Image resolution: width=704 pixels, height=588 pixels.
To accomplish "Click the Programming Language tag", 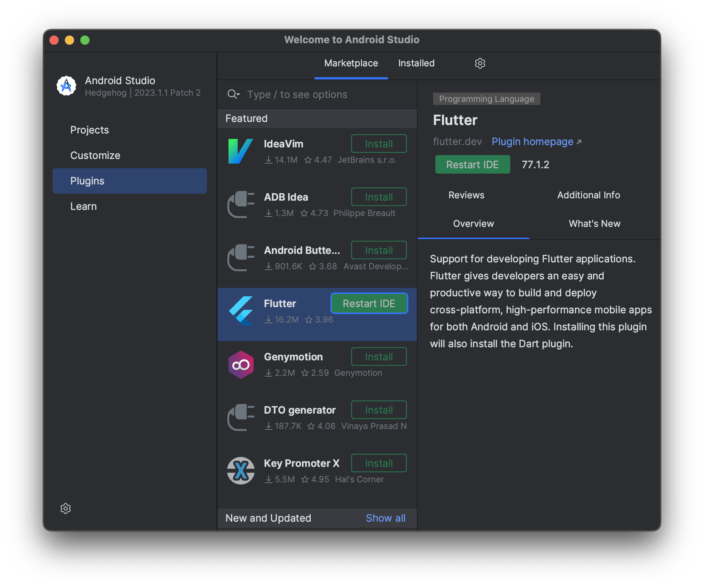I will (x=487, y=99).
